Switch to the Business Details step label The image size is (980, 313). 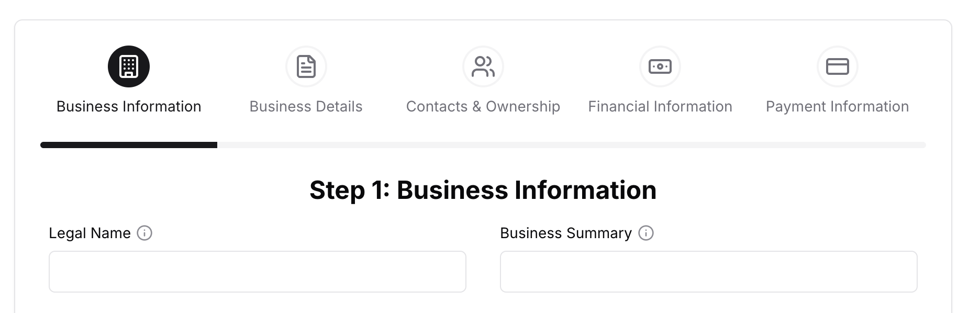point(306,106)
